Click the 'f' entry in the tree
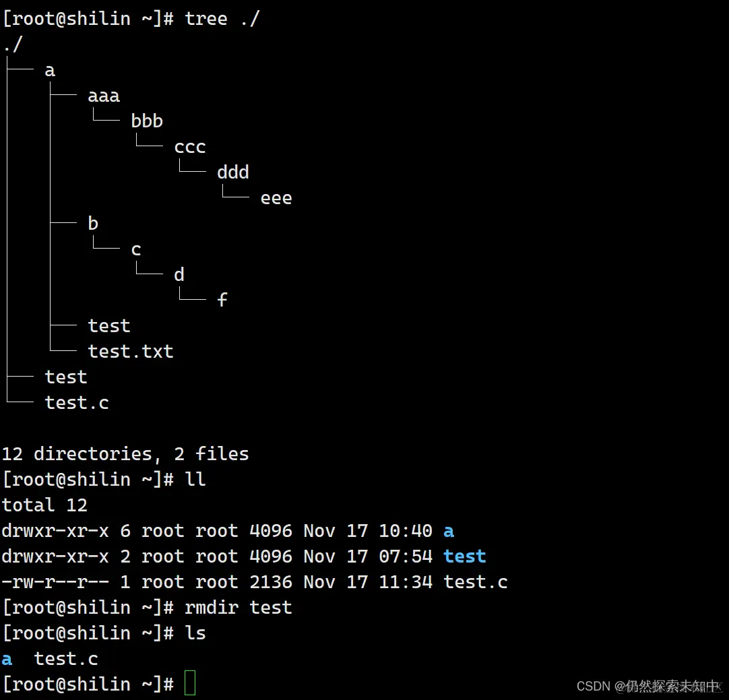The height and width of the screenshot is (700, 729). point(222,300)
